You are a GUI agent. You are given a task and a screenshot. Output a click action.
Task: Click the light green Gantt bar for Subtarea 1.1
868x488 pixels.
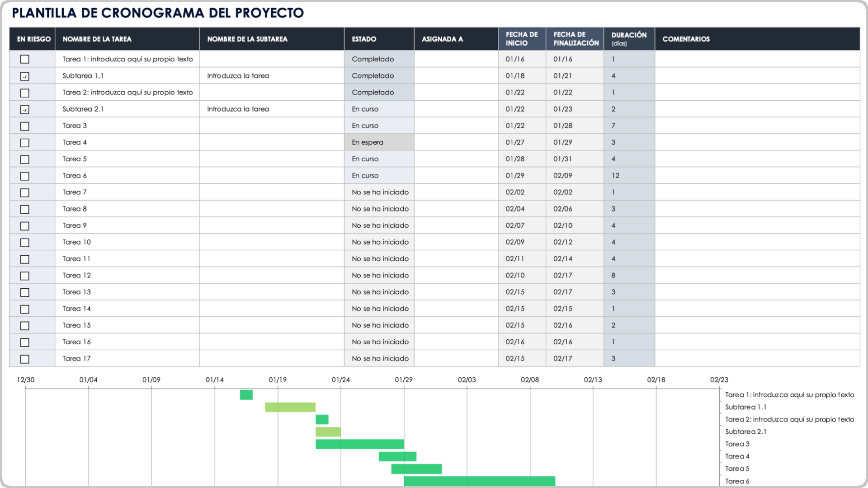290,407
